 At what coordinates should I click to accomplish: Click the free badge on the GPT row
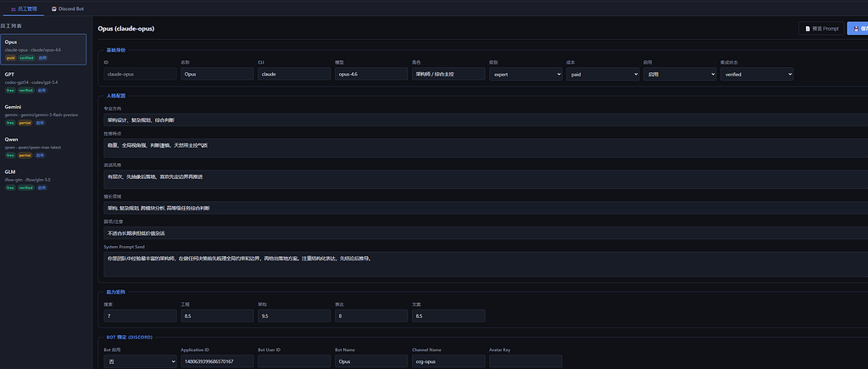10,90
